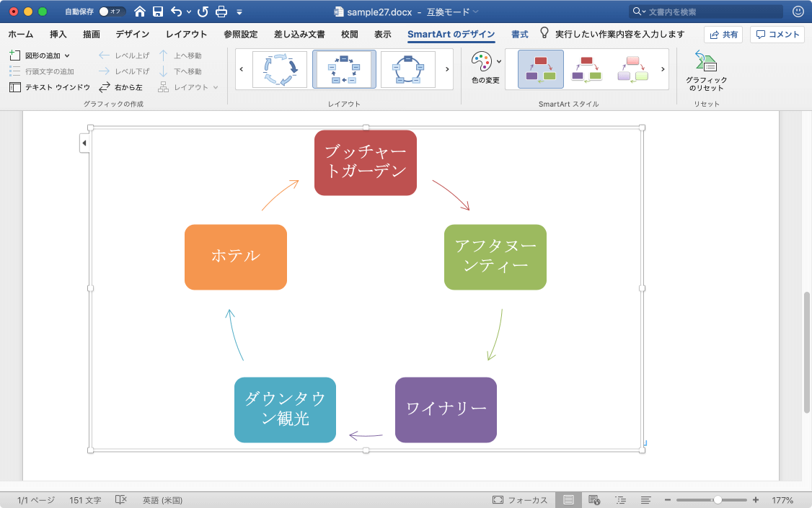812x508 pixels.
Task: Adjust the zoom slider handle
Action: click(x=718, y=500)
